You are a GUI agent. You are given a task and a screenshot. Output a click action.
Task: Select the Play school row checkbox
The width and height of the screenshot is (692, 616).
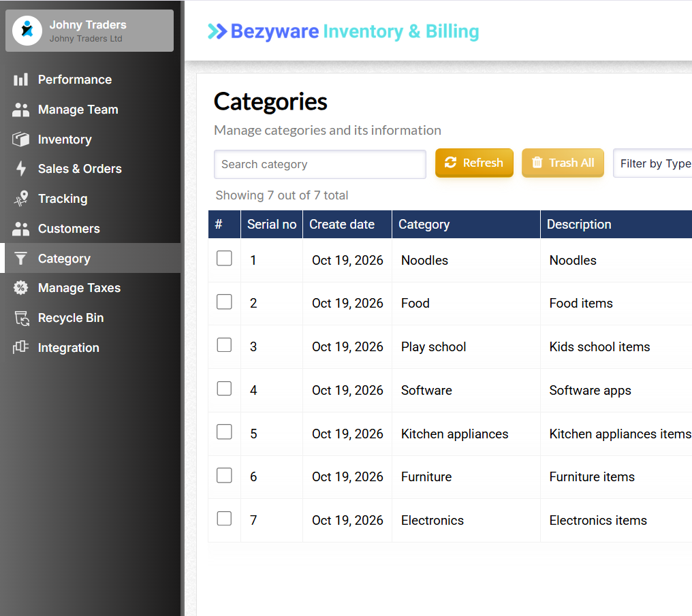click(x=224, y=345)
